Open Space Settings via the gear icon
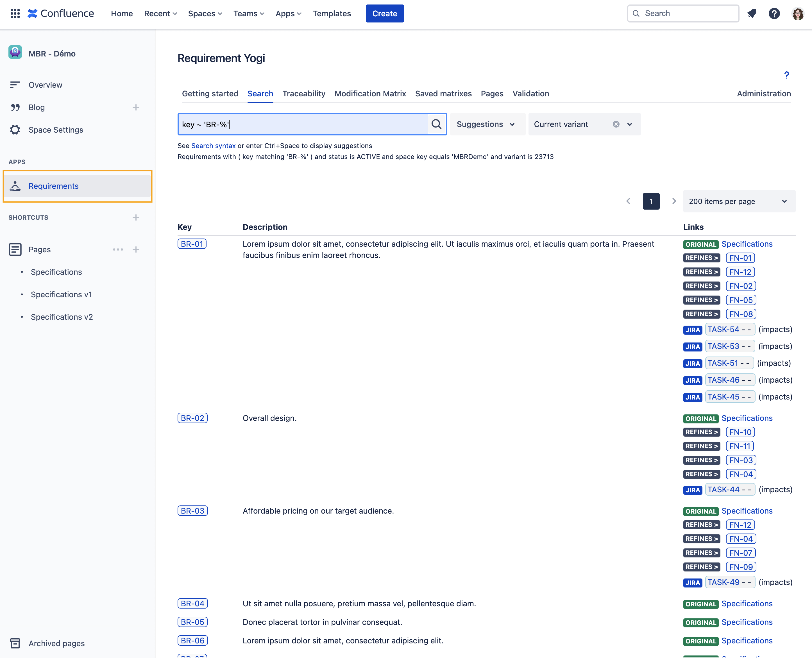This screenshot has height=658, width=812. pyautogui.click(x=15, y=130)
